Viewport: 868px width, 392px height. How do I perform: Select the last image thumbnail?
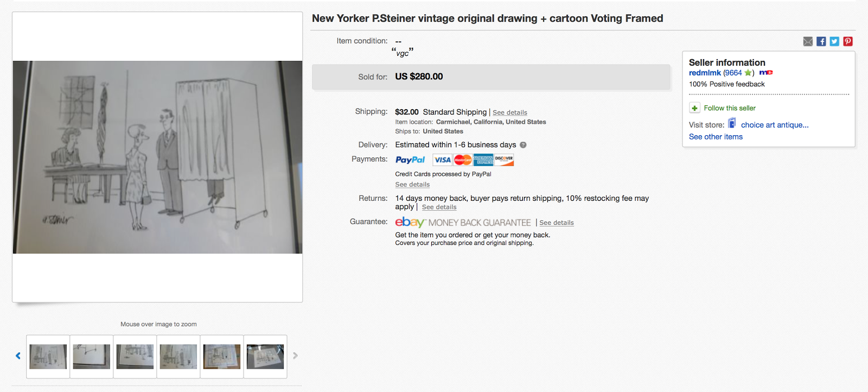pos(265,357)
